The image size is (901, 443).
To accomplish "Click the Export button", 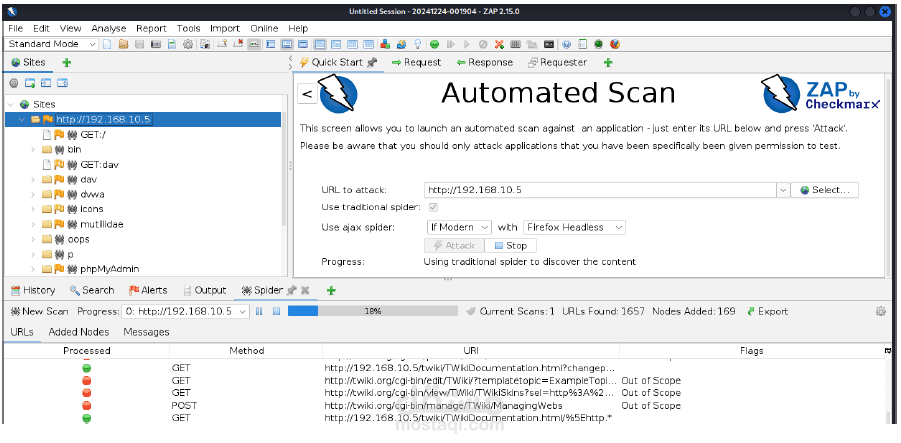I will click(x=768, y=311).
